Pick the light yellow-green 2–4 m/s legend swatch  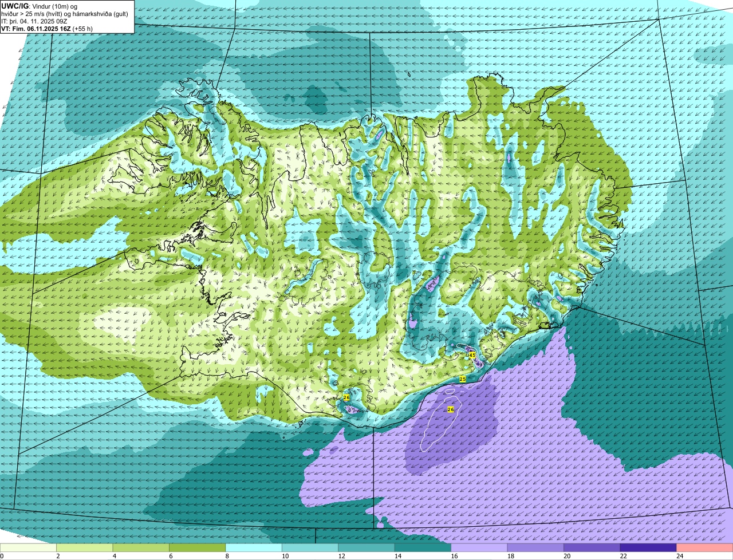(x=85, y=548)
